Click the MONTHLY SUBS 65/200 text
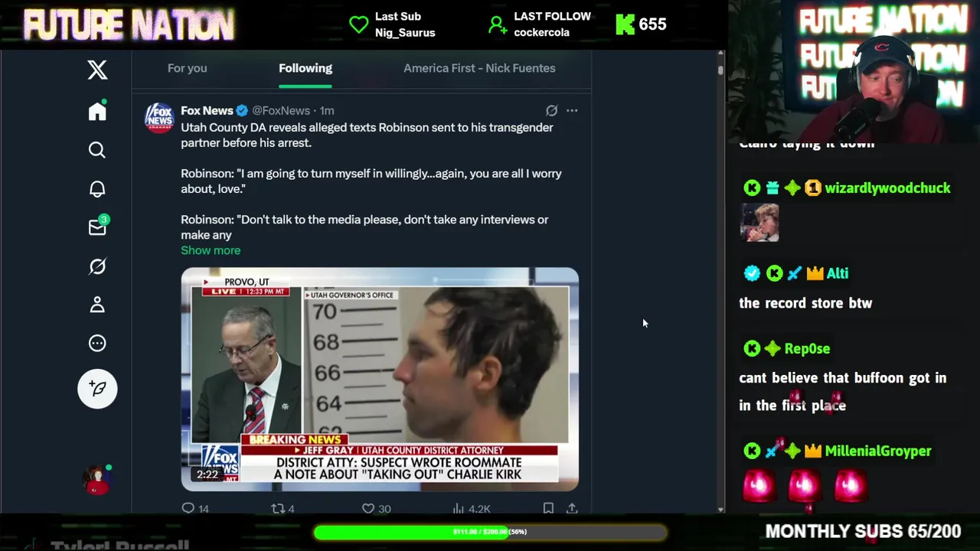 863,531
